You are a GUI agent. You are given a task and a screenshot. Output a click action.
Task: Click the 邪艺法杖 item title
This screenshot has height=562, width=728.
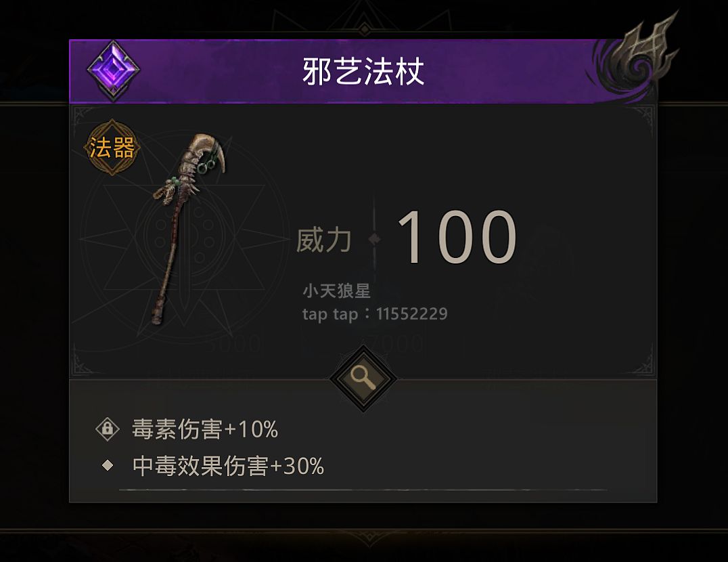363,71
